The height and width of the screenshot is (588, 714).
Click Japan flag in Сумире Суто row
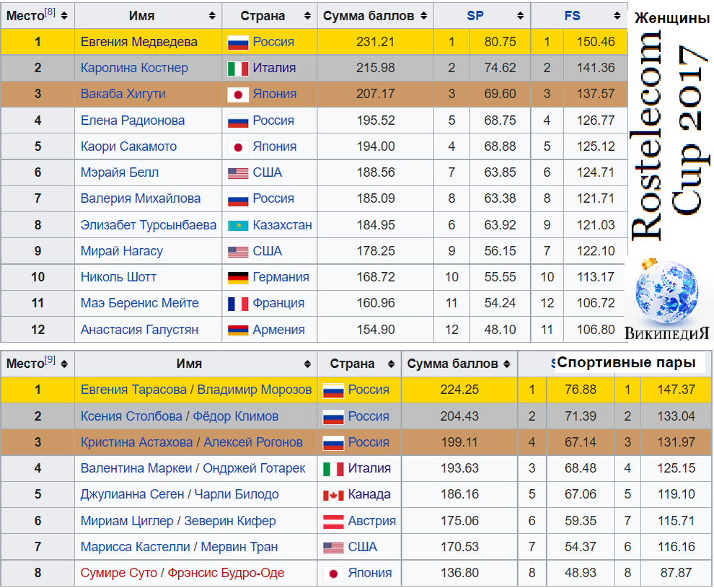[333, 574]
